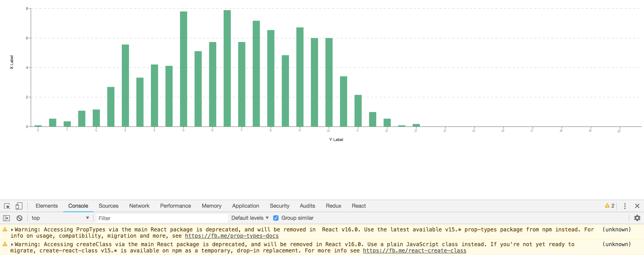Expand the createClass deprecation warning details
This screenshot has width=644, height=256.
click(x=12, y=244)
